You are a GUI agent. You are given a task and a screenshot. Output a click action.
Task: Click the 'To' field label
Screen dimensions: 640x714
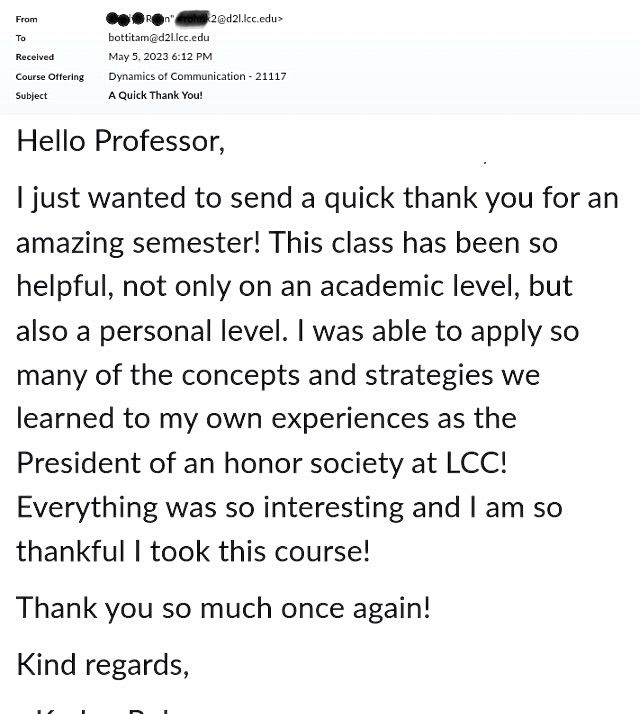[x=21, y=38]
